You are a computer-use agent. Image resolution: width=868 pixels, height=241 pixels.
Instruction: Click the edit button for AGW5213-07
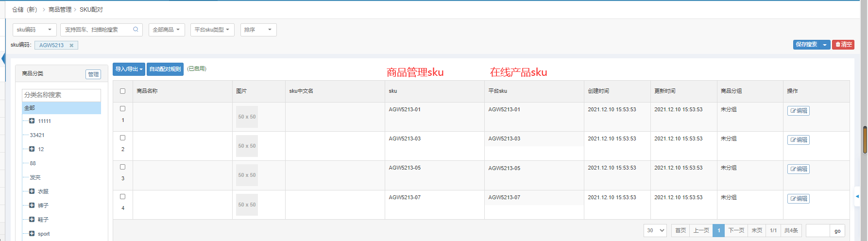[x=798, y=199]
